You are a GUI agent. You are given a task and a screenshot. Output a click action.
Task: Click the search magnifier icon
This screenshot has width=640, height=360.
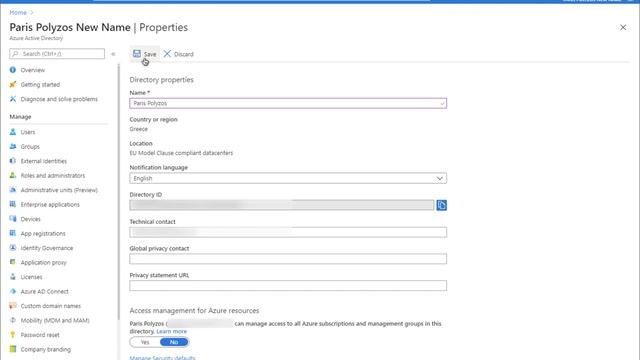(16, 53)
